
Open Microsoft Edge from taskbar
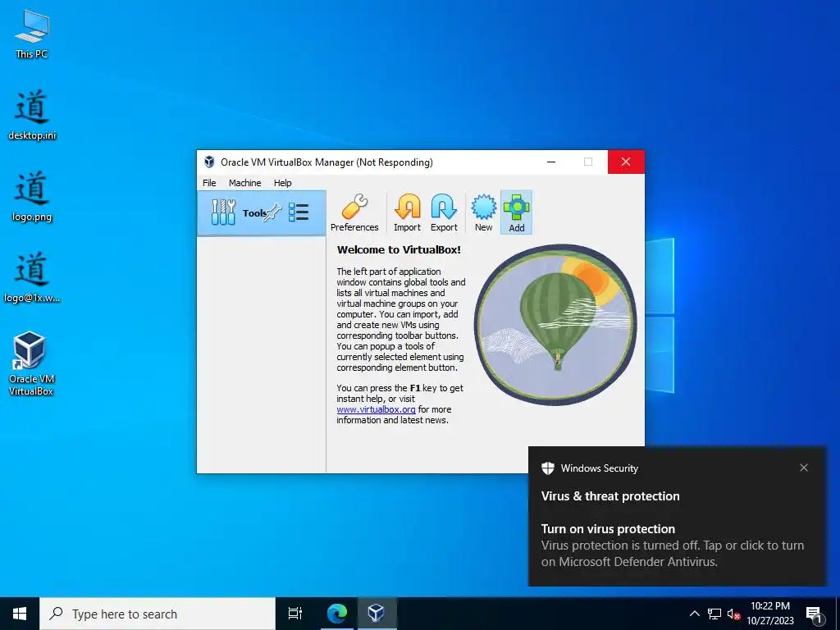pos(337,614)
